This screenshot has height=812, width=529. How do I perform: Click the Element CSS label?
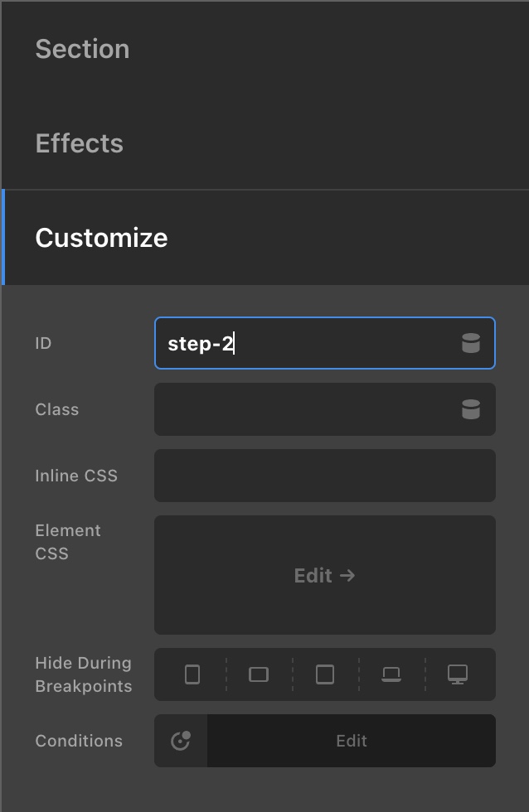pyautogui.click(x=68, y=542)
